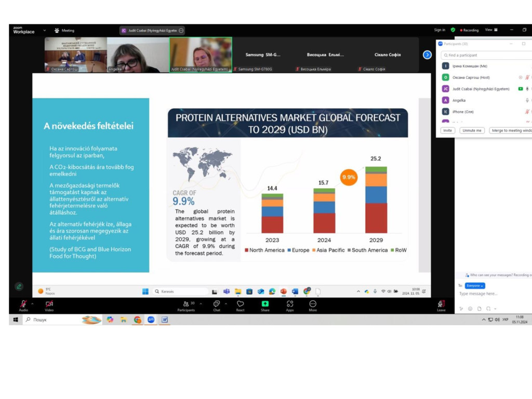Image resolution: width=532 pixels, height=399 pixels.
Task: Open the React heart icon
Action: (240, 304)
